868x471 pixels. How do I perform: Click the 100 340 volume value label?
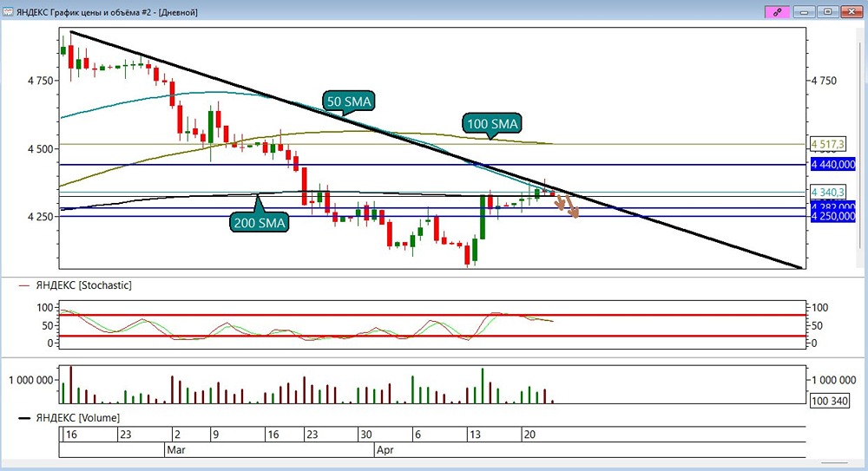tap(829, 401)
